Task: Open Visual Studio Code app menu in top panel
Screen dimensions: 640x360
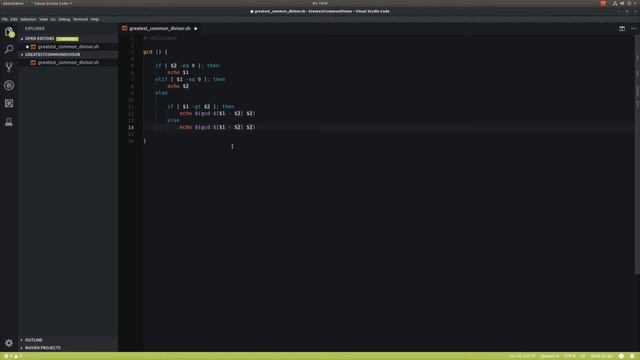Action: tap(51, 3)
